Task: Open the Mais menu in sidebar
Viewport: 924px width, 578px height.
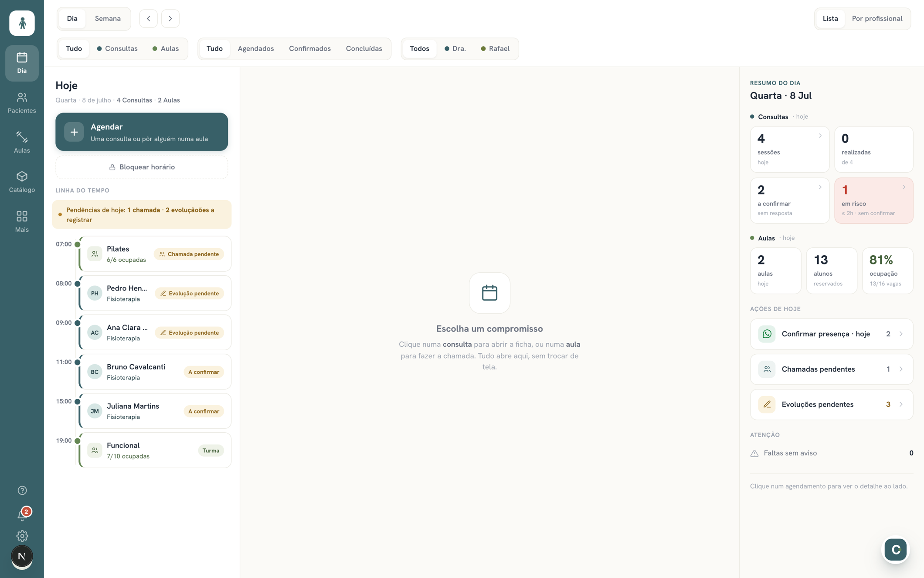Action: (22, 222)
